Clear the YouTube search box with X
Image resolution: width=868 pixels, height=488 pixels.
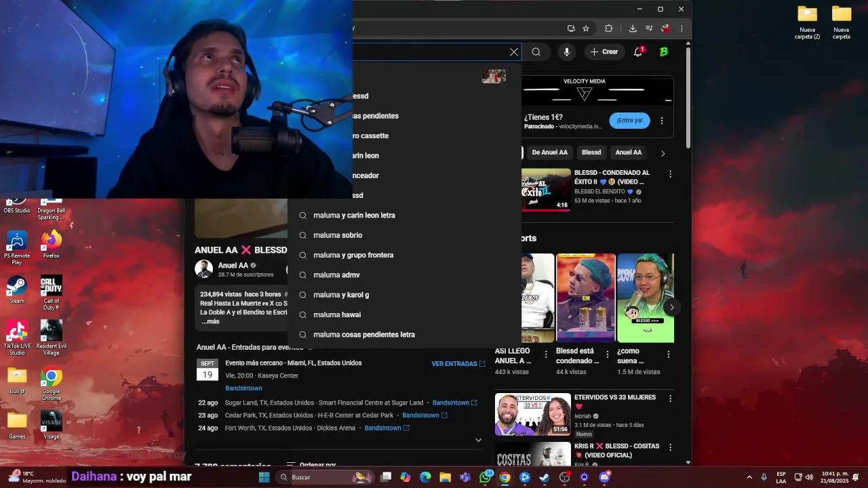pyautogui.click(x=514, y=52)
